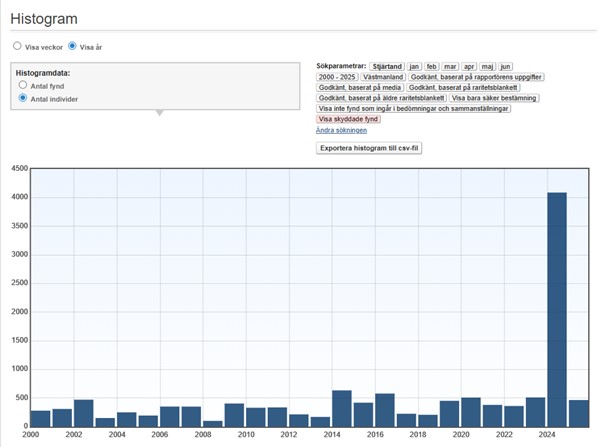The width and height of the screenshot is (604, 447).
Task: Choose 'Antal fynd' histogram data option
Action: tap(24, 86)
